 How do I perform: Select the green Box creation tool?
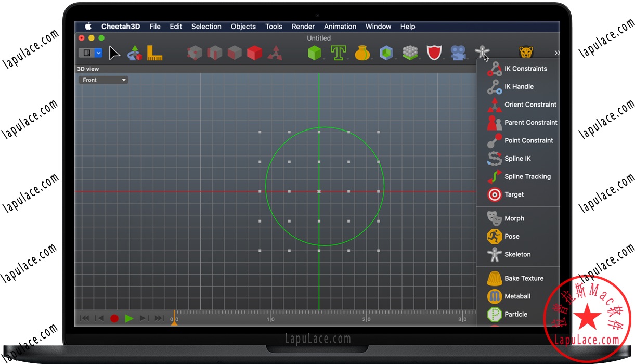coord(315,52)
